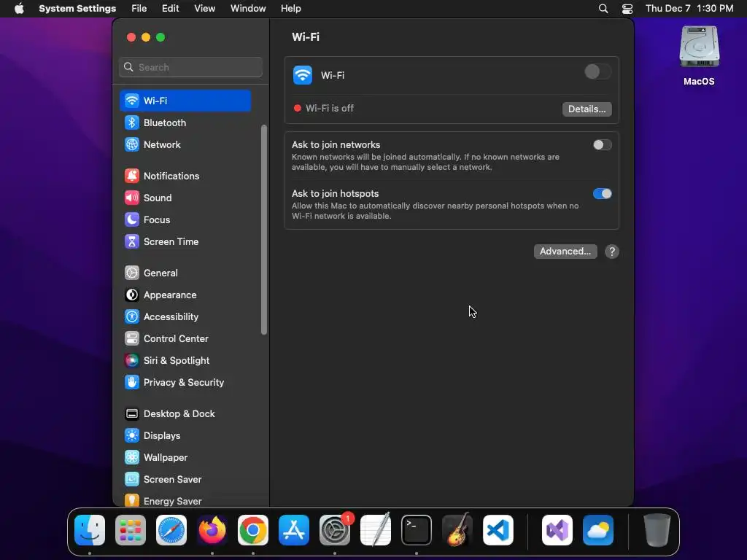Open the View menu
This screenshot has width=747, height=560.
pyautogui.click(x=205, y=9)
